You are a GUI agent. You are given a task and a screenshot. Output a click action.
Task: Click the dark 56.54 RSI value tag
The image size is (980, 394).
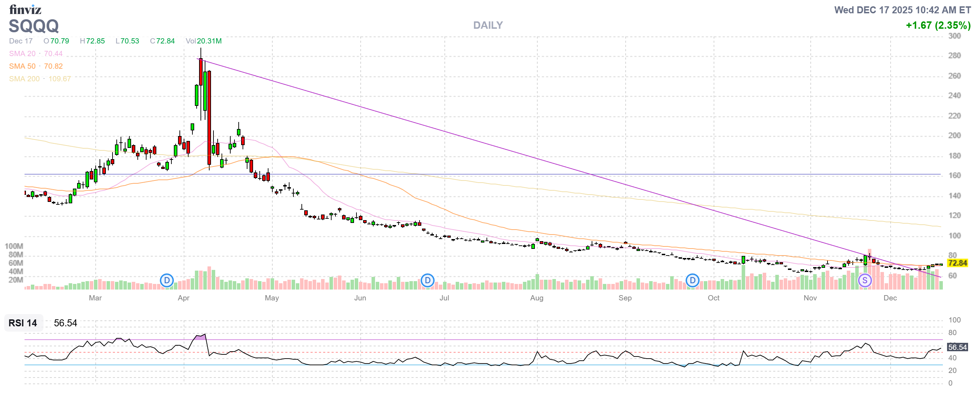(x=957, y=347)
